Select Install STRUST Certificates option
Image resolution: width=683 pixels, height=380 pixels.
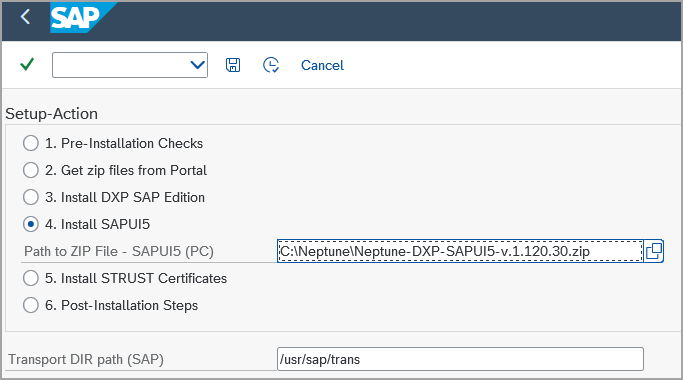tap(30, 278)
